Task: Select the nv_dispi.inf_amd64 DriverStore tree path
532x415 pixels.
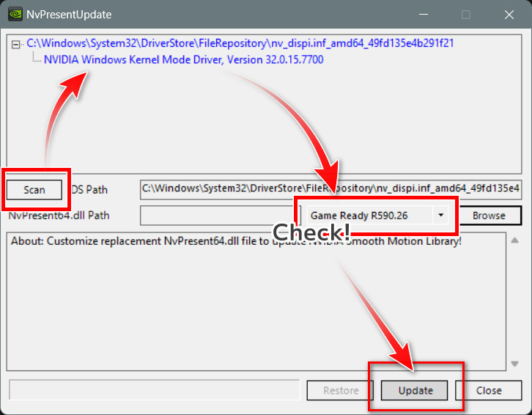Action: coord(240,43)
